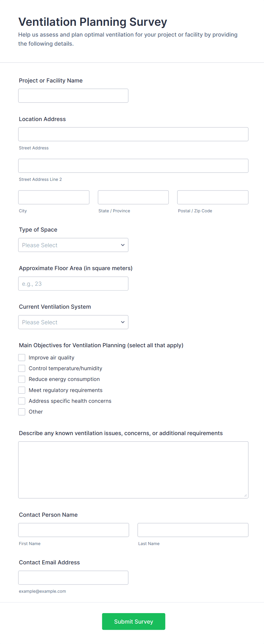
Task: Click the Contact Email Address field
Action: [73, 578]
